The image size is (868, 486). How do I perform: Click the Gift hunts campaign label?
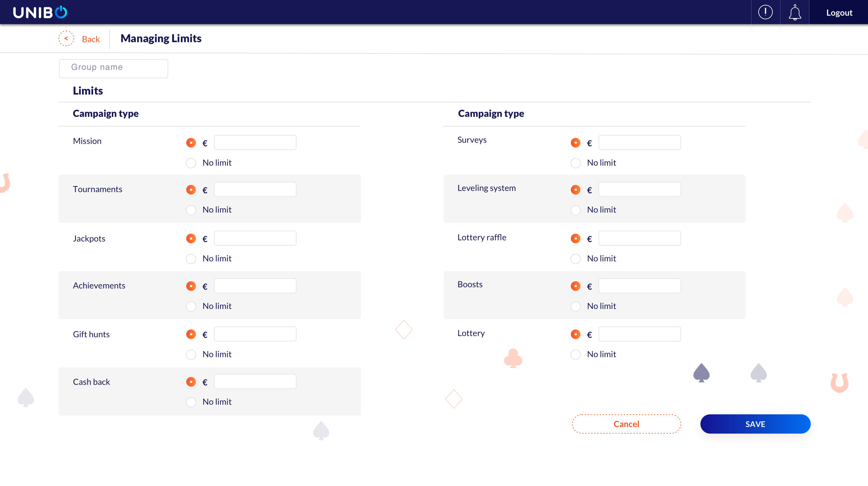[91, 334]
